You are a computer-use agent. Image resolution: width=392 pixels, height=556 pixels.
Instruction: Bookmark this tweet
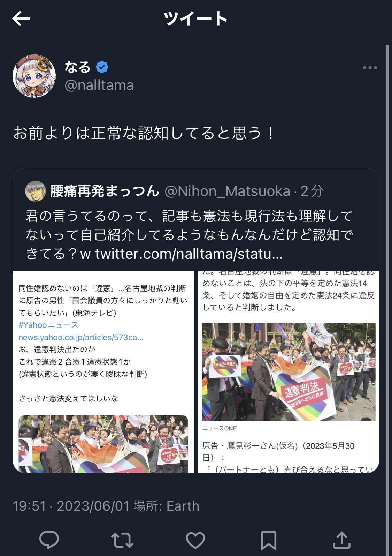tap(269, 540)
